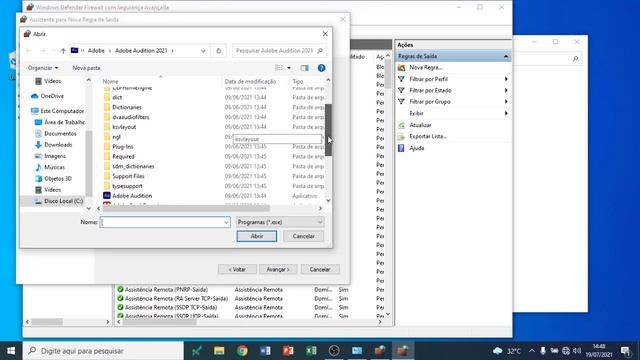Open Documentos in navigation pane

60,133
